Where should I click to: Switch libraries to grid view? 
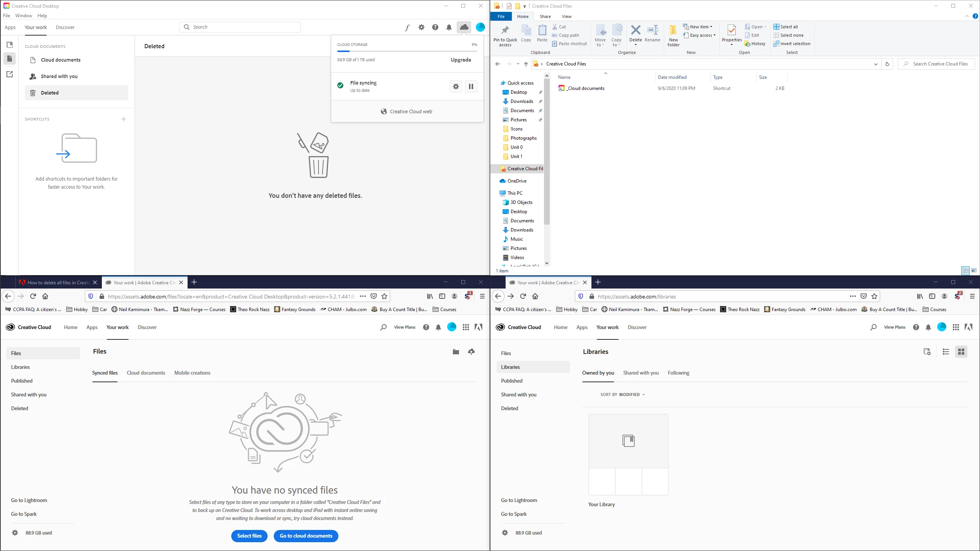(961, 352)
